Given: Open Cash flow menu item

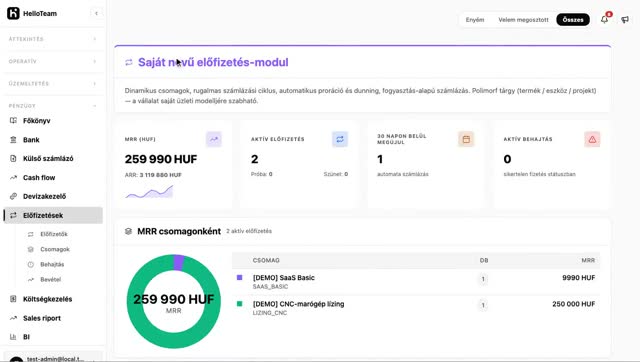Looking at the screenshot, I should (x=53, y=178).
